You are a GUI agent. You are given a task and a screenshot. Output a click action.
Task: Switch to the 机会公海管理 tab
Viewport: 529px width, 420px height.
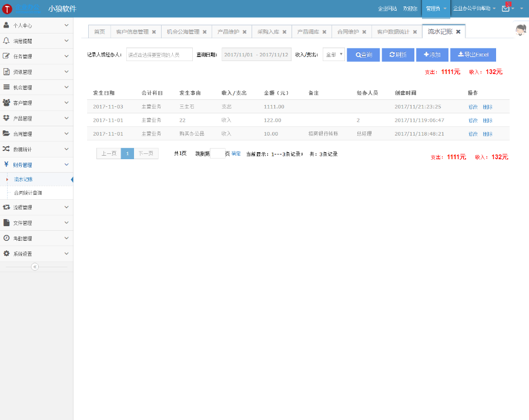pos(183,32)
